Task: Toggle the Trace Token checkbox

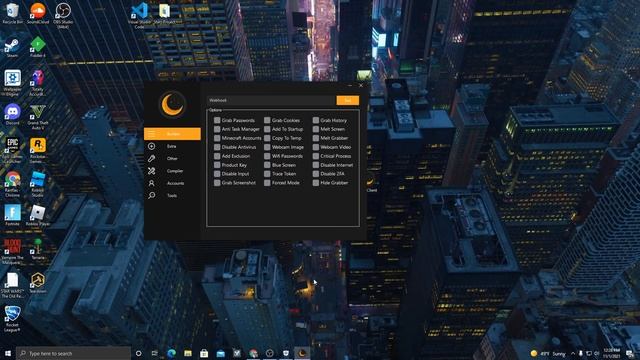Action: [x=267, y=174]
